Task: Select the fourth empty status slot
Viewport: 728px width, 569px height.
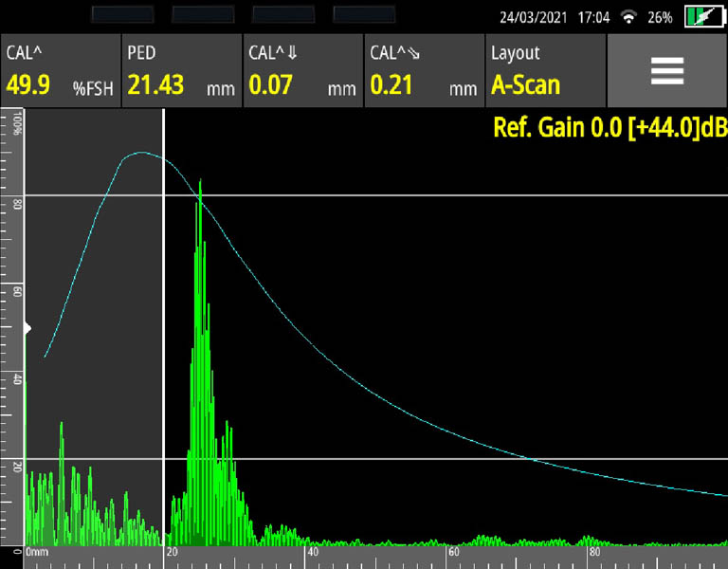Action: point(364,16)
